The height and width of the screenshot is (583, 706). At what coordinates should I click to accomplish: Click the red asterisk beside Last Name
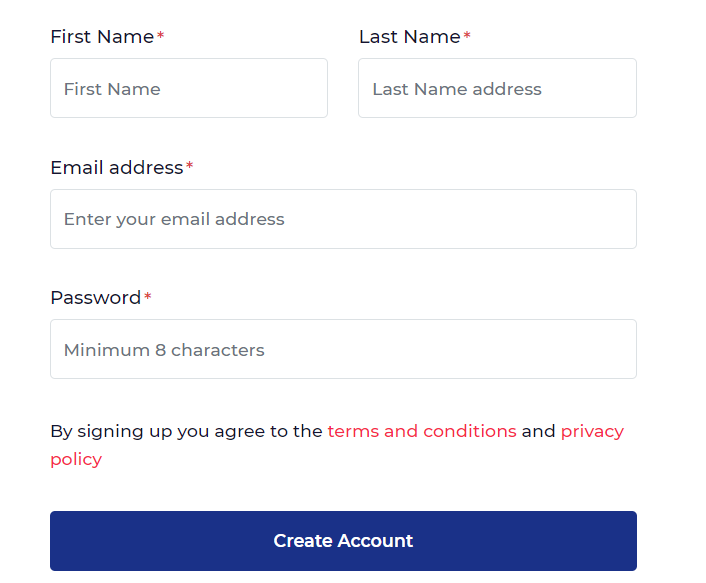[x=467, y=37]
